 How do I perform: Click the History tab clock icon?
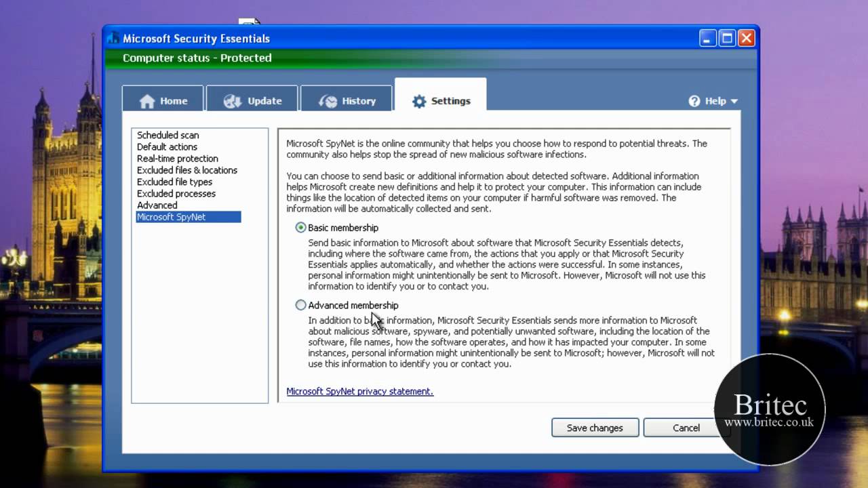click(x=328, y=101)
